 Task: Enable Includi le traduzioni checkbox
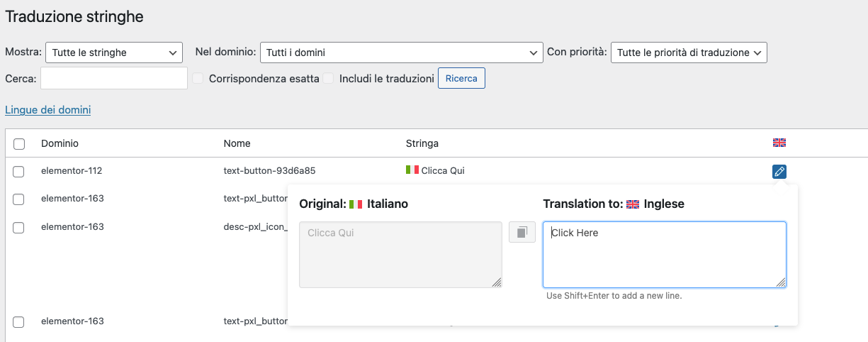[x=329, y=79]
